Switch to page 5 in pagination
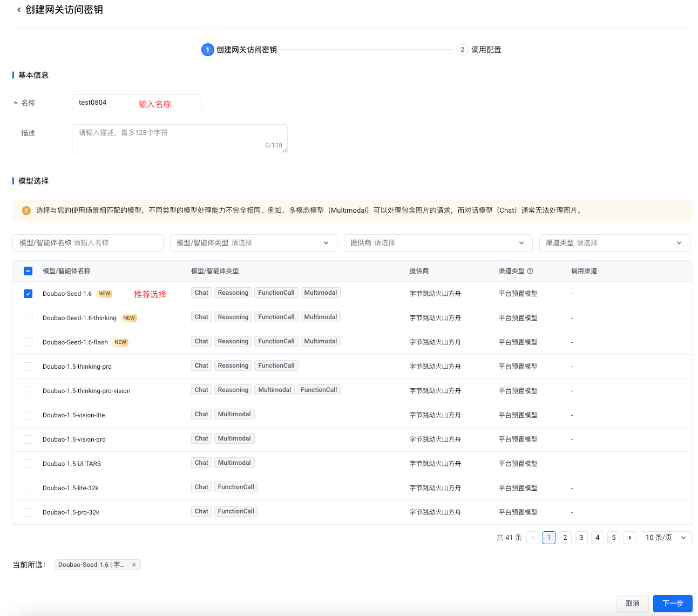This screenshot has height=616, width=698. coord(613,538)
